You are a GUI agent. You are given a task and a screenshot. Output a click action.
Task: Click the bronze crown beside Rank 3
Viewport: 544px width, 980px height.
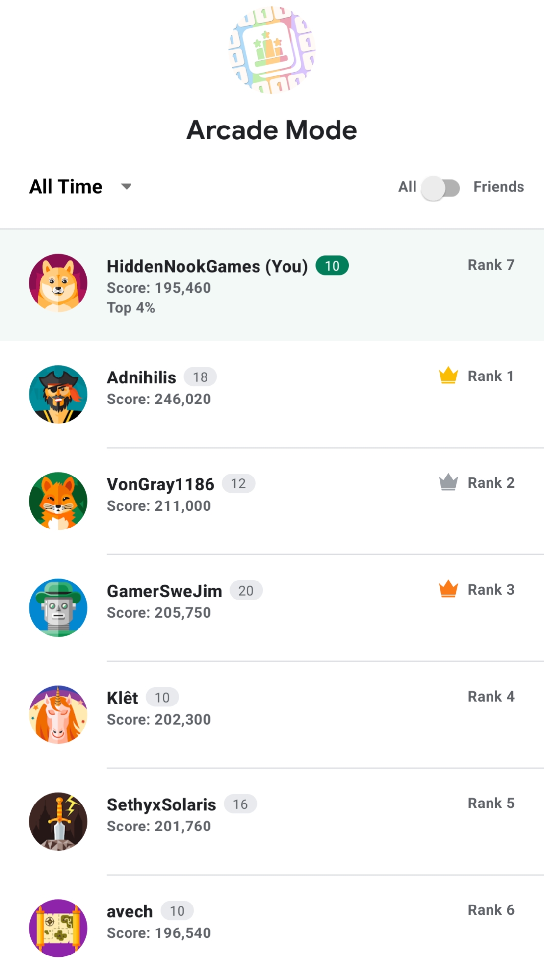448,589
